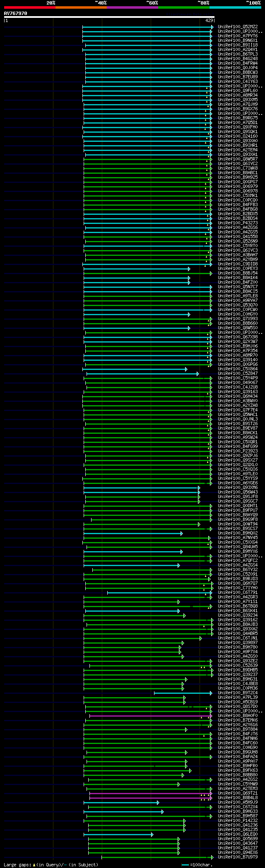Select label UniRef100_P14232
The image size is (265, 868).
pos(238,821)
